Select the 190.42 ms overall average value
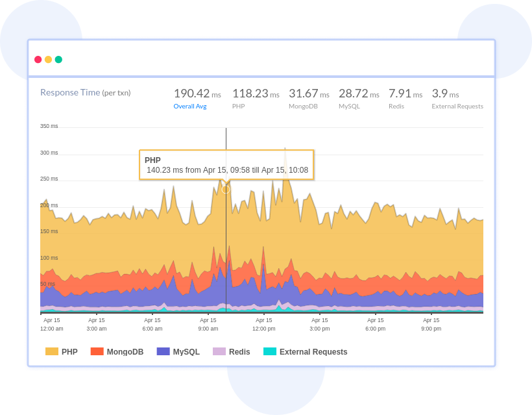 pos(197,94)
